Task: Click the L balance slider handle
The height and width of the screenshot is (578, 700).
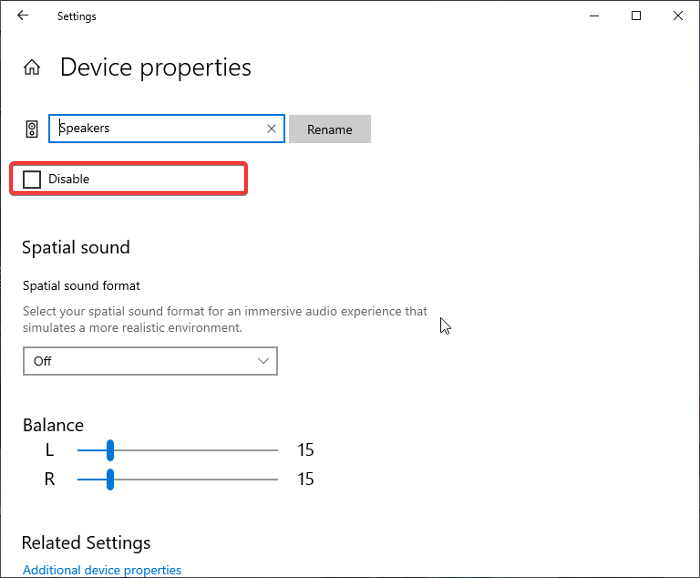Action: click(110, 450)
